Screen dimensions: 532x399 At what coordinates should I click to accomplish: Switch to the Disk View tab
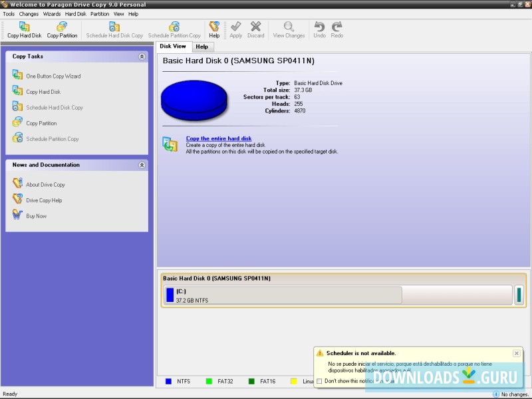[173, 46]
